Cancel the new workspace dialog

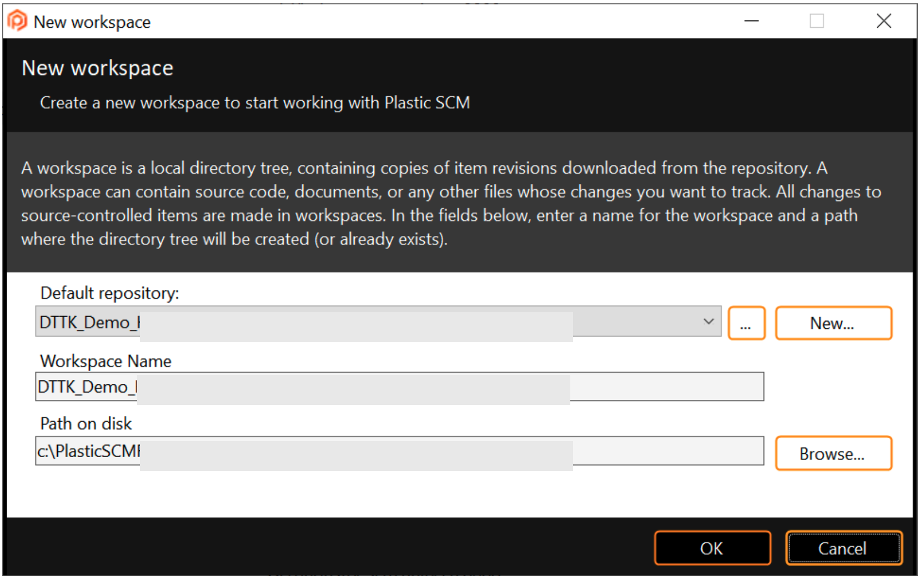click(x=843, y=548)
